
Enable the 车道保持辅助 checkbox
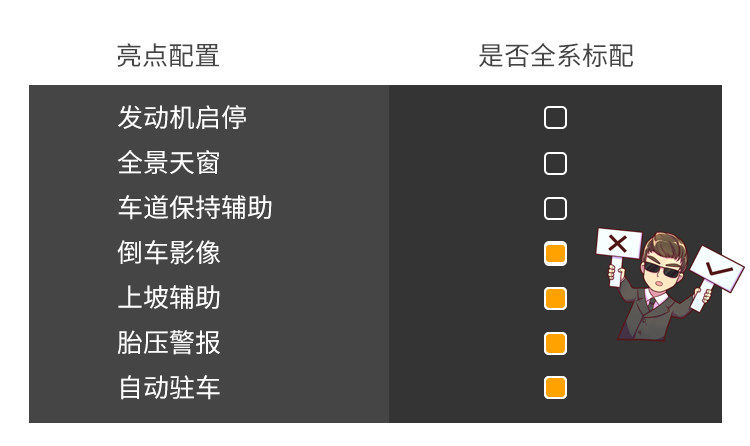[x=555, y=208]
